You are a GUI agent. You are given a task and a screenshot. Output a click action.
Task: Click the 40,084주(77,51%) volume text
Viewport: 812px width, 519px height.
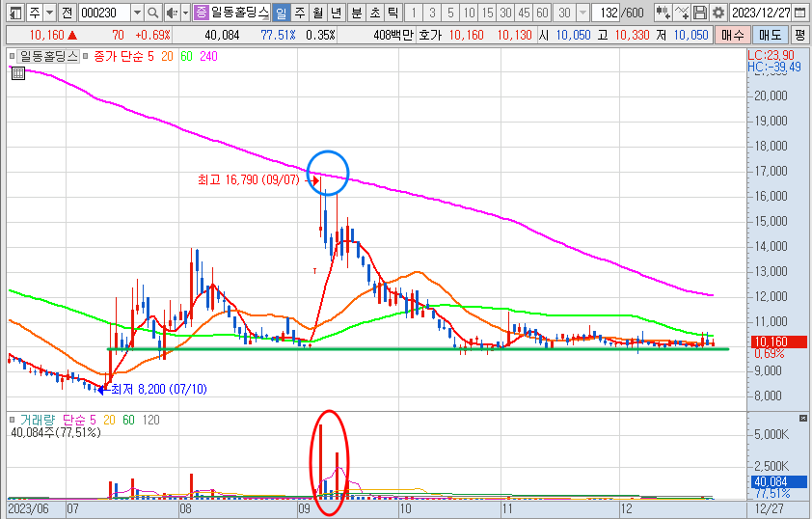[55, 432]
